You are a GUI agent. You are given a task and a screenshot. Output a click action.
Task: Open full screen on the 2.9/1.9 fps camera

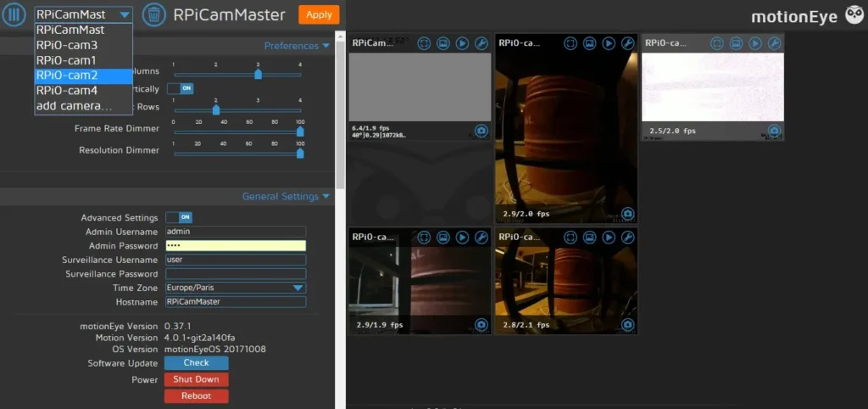(x=424, y=238)
